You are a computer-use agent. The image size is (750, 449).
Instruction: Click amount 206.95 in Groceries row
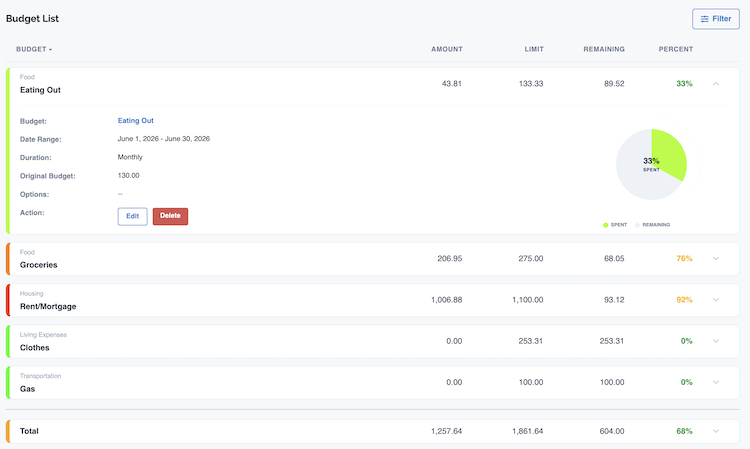(x=450, y=259)
